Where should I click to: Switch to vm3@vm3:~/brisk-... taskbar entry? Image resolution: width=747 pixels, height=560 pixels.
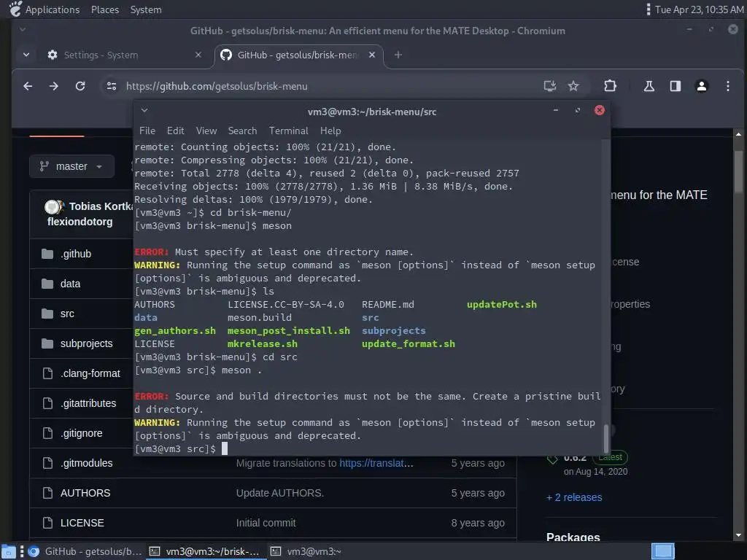[x=205, y=552]
